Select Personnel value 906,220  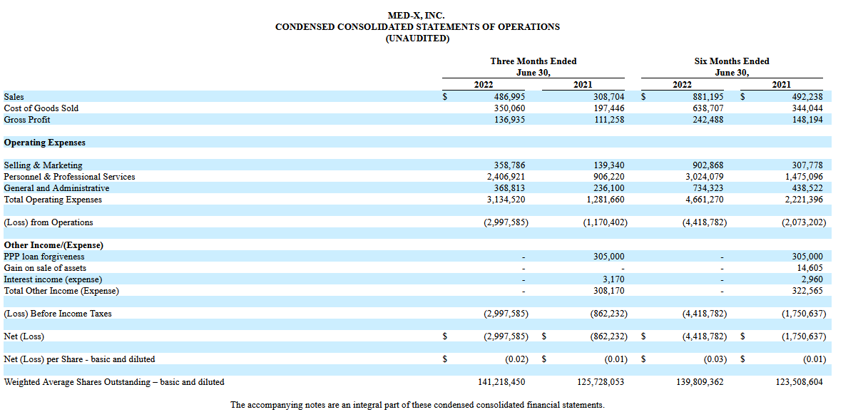pyautogui.click(x=608, y=177)
